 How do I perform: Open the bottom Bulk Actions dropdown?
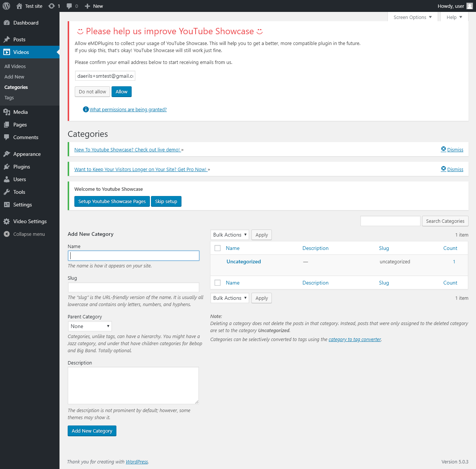point(230,298)
